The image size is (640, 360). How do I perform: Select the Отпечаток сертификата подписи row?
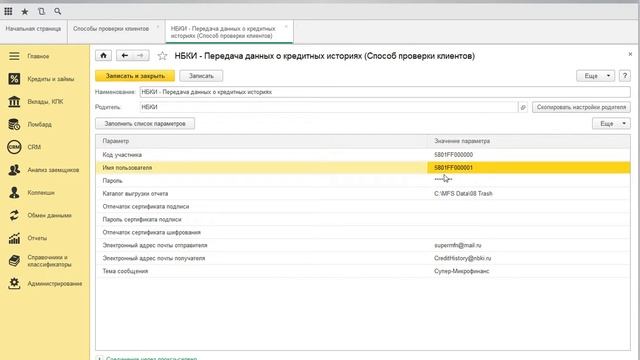point(363,207)
